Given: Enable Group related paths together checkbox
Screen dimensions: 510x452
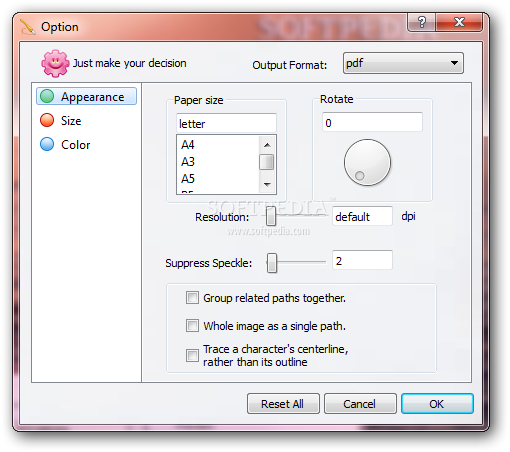Looking at the screenshot, I should 192,298.
